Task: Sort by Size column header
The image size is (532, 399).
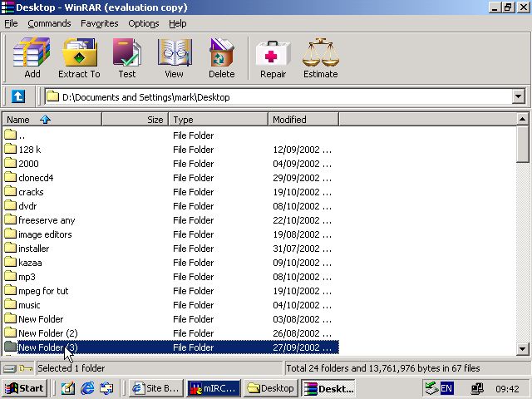Action: click(135, 120)
